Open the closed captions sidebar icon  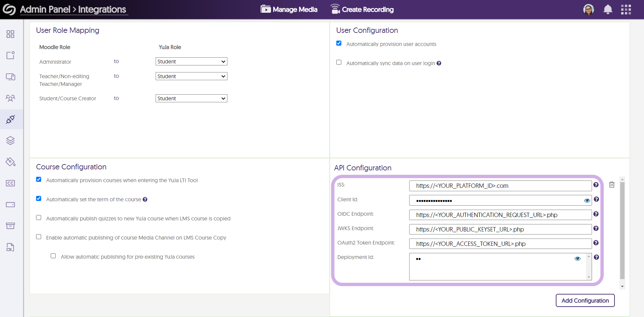10,183
